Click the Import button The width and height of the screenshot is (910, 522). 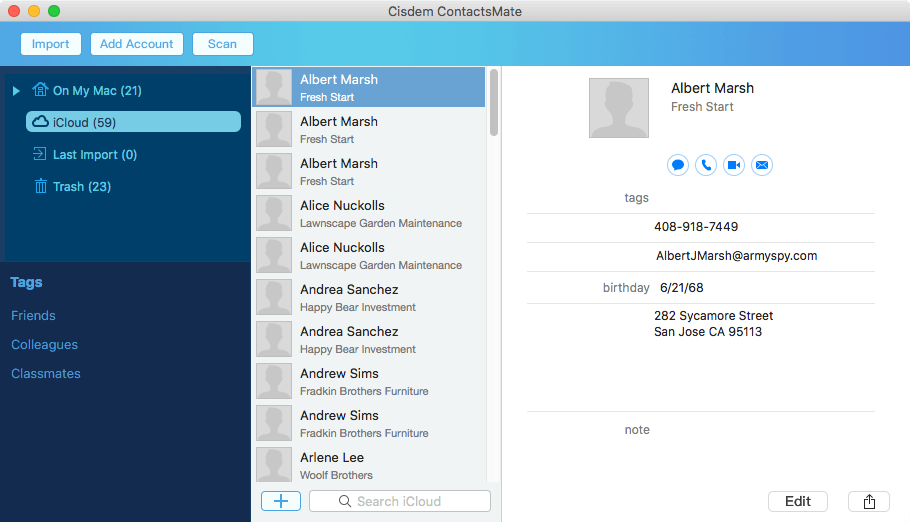[x=50, y=44]
